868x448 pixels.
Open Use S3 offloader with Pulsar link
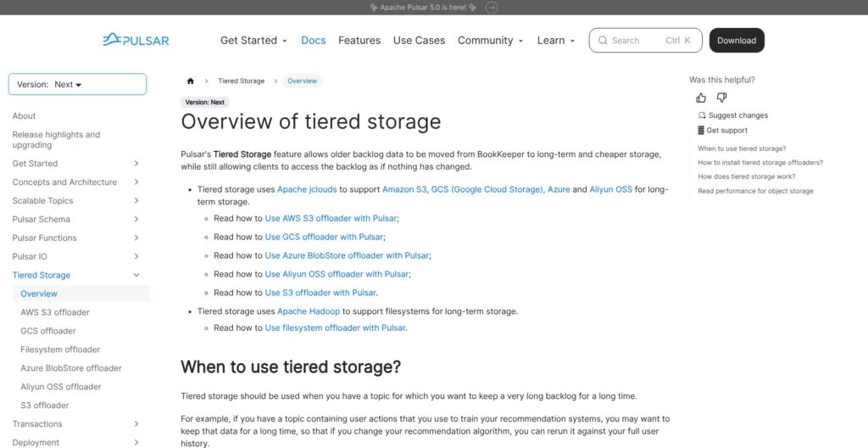[x=320, y=293]
